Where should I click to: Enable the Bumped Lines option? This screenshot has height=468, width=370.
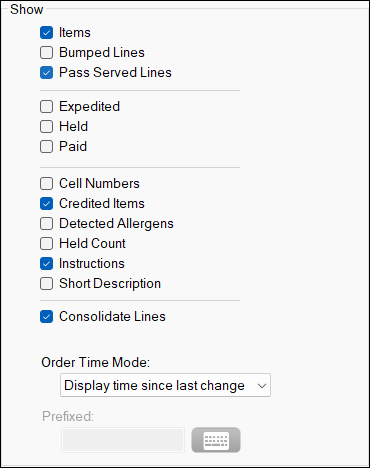click(46, 53)
